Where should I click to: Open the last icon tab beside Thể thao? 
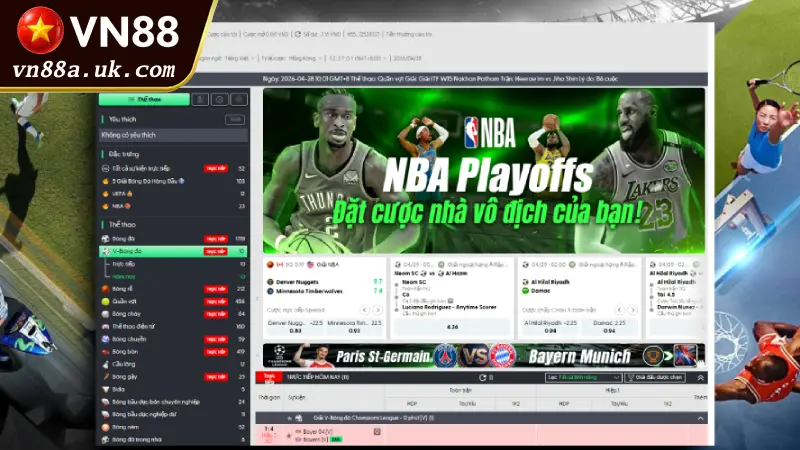[239, 99]
